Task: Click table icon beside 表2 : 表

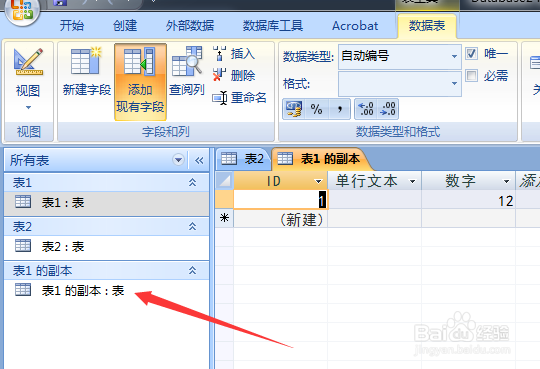Action: tap(23, 246)
